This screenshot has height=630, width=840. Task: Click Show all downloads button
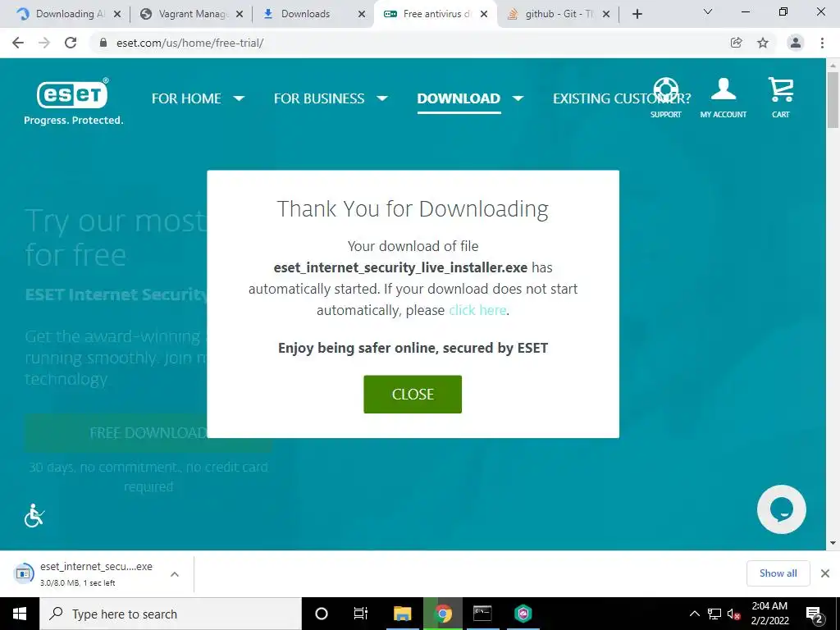pos(778,573)
